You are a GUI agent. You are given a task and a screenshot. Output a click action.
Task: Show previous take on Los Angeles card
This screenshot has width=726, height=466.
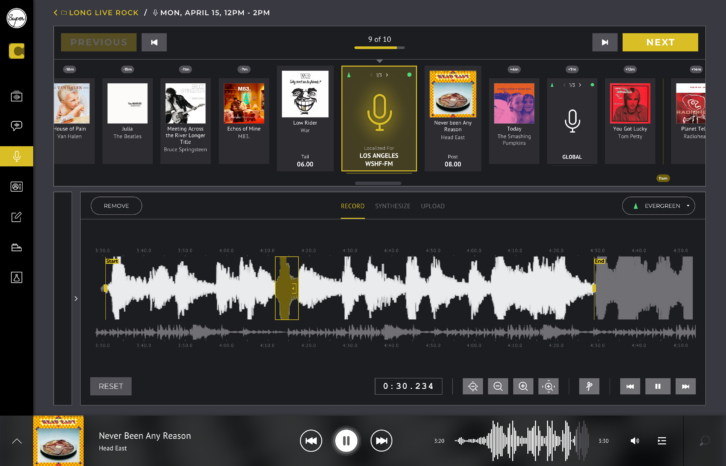[x=371, y=75]
